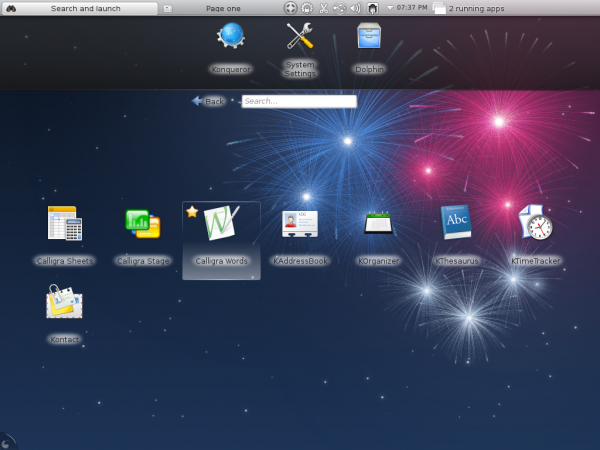600x450 pixels.
Task: Select the Search and launch activity tab
Action: [88, 8]
